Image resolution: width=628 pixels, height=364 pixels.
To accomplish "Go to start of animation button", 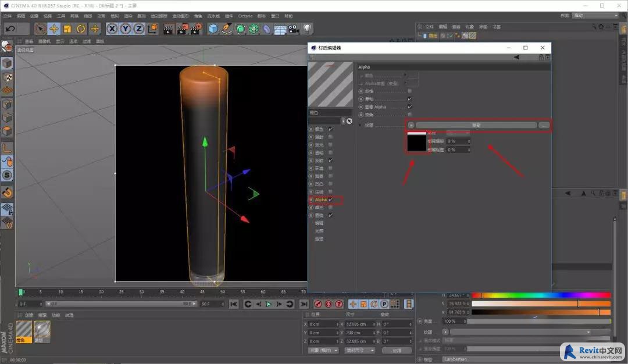I will point(234,304).
